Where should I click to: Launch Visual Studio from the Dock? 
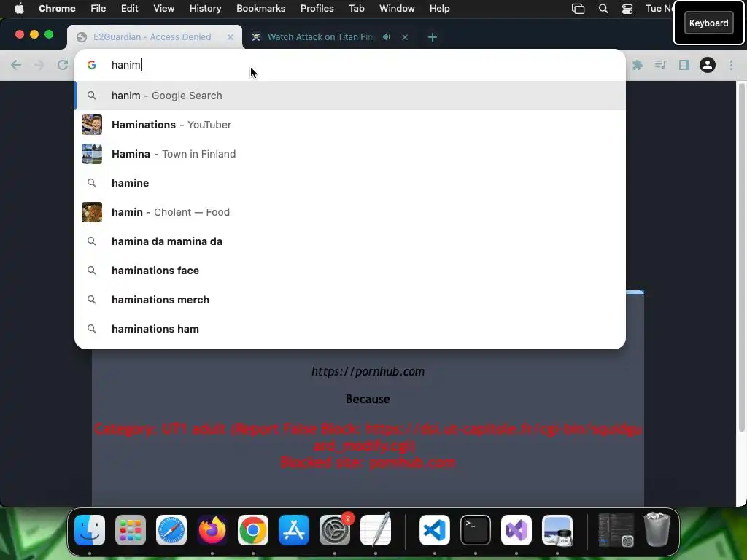tap(516, 530)
